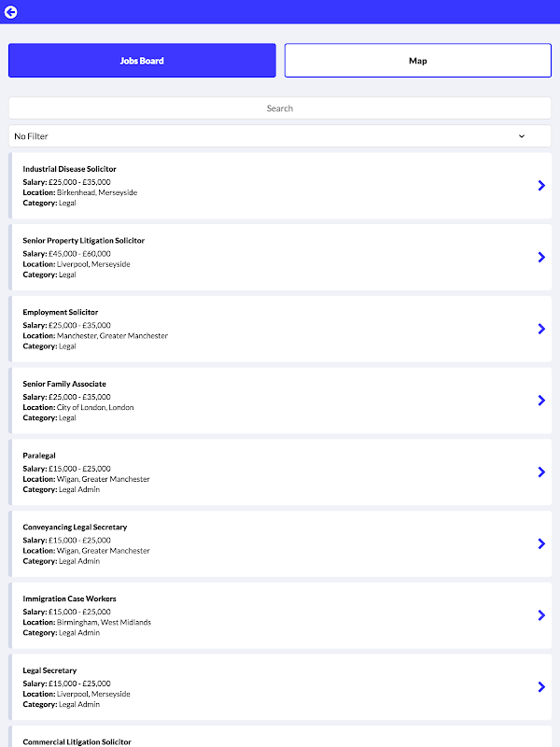This screenshot has width=560, height=747.
Task: Open chevron for Senior Property Litigation Solicitor
Action: (541, 258)
